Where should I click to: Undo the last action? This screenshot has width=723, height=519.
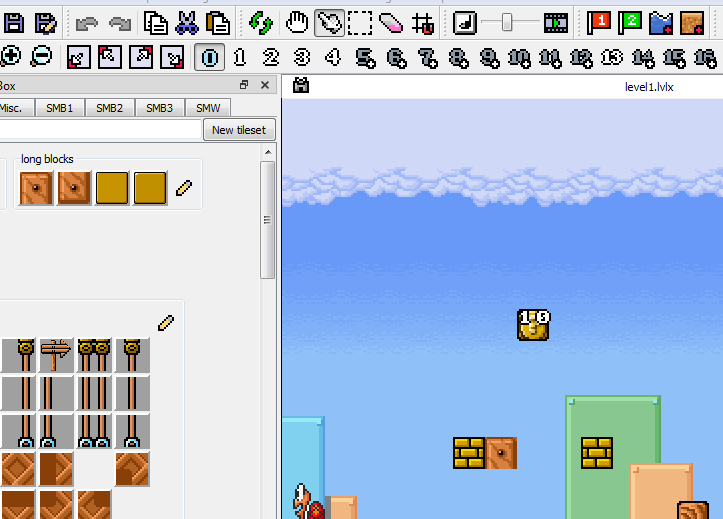(86, 23)
